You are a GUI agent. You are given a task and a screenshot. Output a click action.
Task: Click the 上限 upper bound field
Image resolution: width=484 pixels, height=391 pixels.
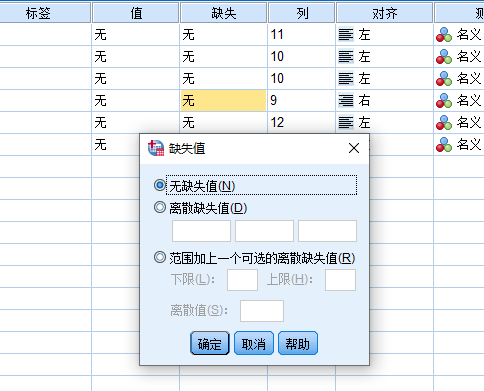point(340,280)
